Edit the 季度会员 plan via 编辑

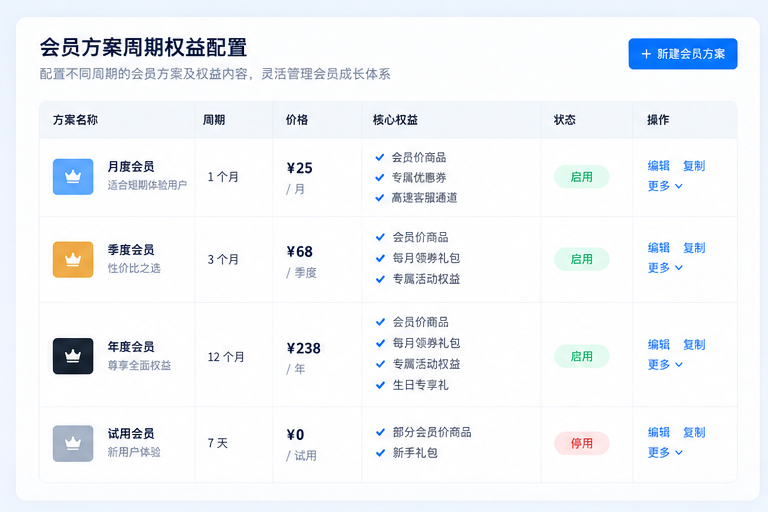point(658,248)
